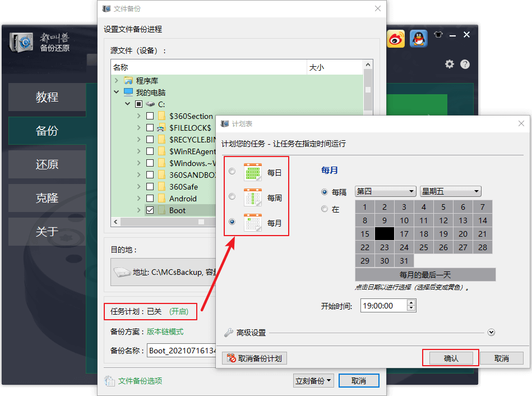Click the help question mark icon
The image size is (532, 396).
click(465, 65)
